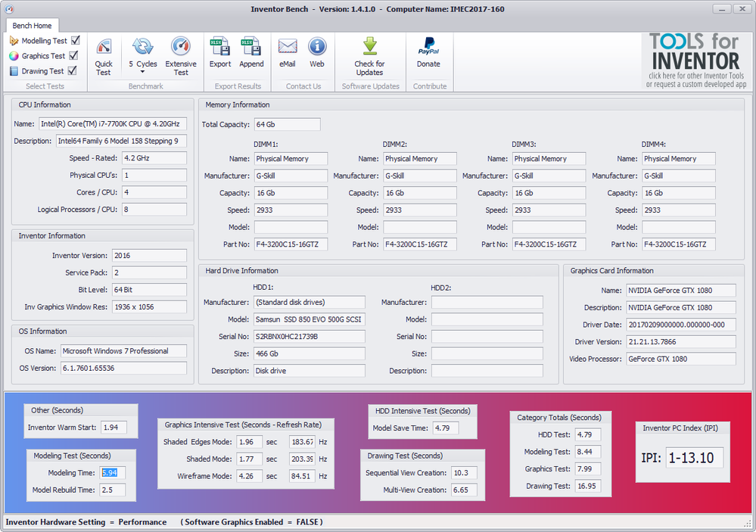Click DIMM2 Manufacturer G-Skill field
The image size is (756, 532).
click(x=420, y=176)
